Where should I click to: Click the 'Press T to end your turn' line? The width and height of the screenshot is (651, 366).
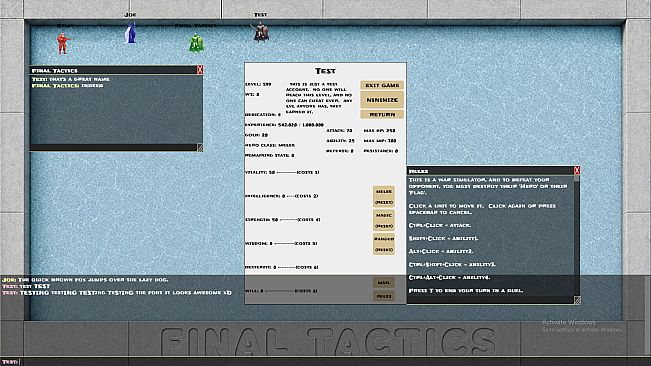pyautogui.click(x=466, y=290)
